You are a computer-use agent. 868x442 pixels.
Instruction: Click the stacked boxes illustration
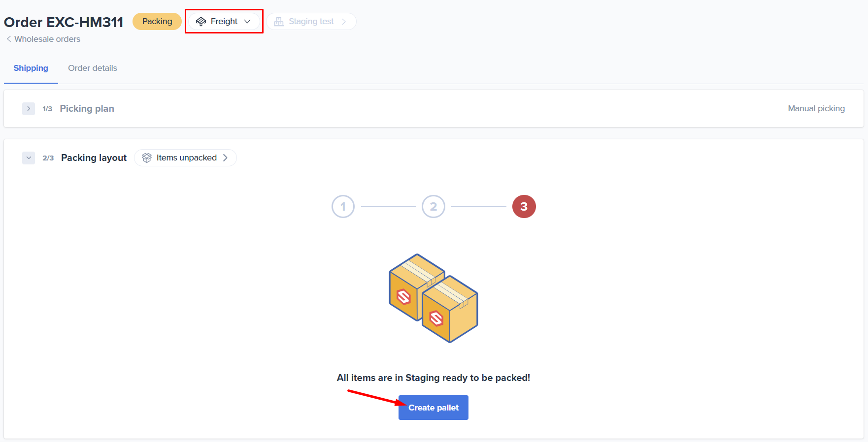(x=433, y=298)
